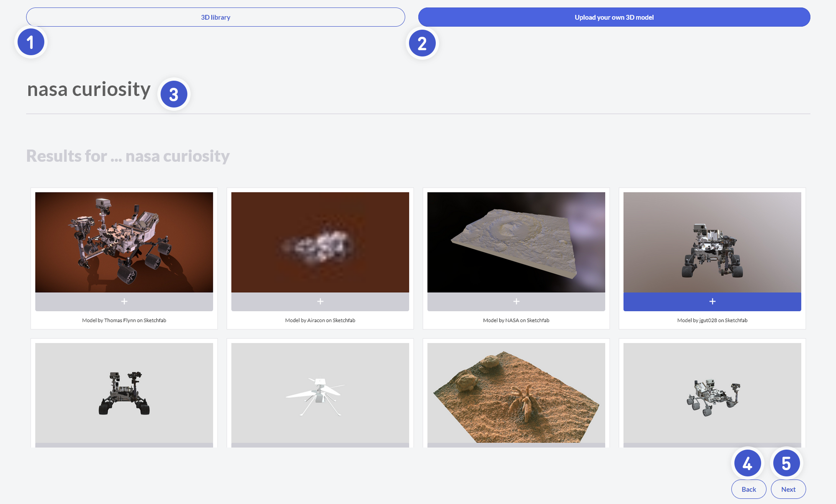Open Upload your own 3D model tab

[x=614, y=17]
